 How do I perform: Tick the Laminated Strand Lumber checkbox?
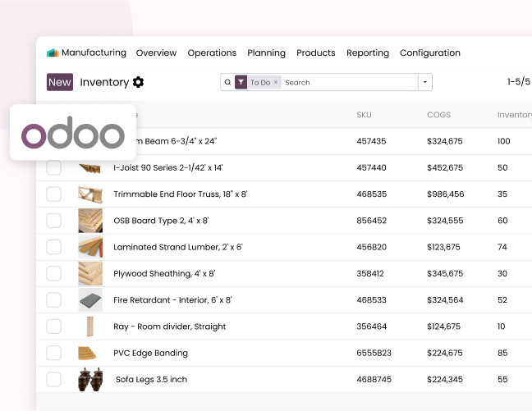coord(53,247)
